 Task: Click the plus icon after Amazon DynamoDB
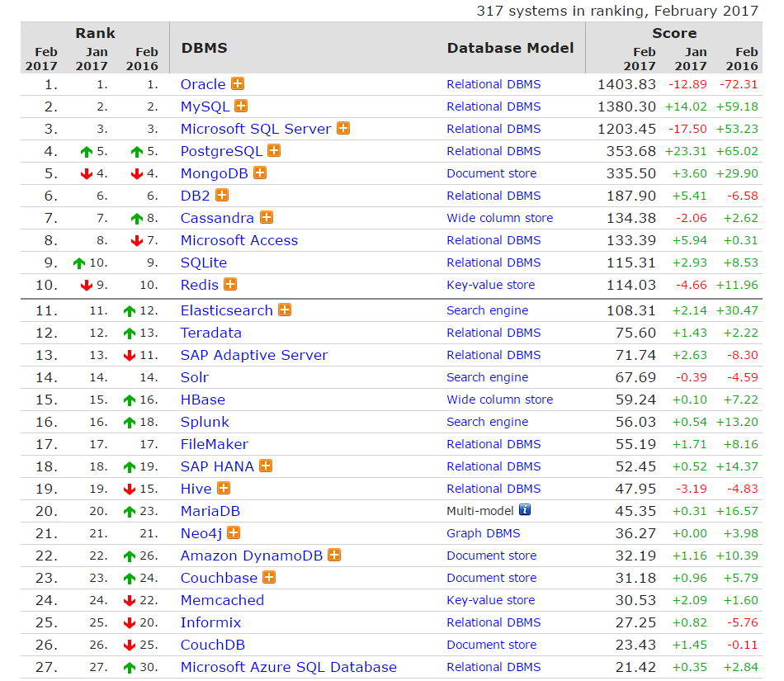point(334,555)
